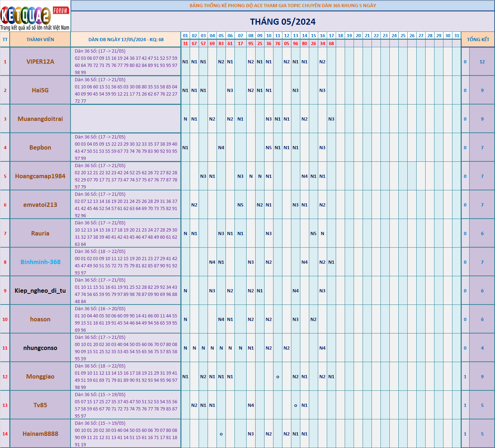Click the TỔNG KẾT column header
Viewport: 495px width, 448px height.
pyautogui.click(x=478, y=39)
